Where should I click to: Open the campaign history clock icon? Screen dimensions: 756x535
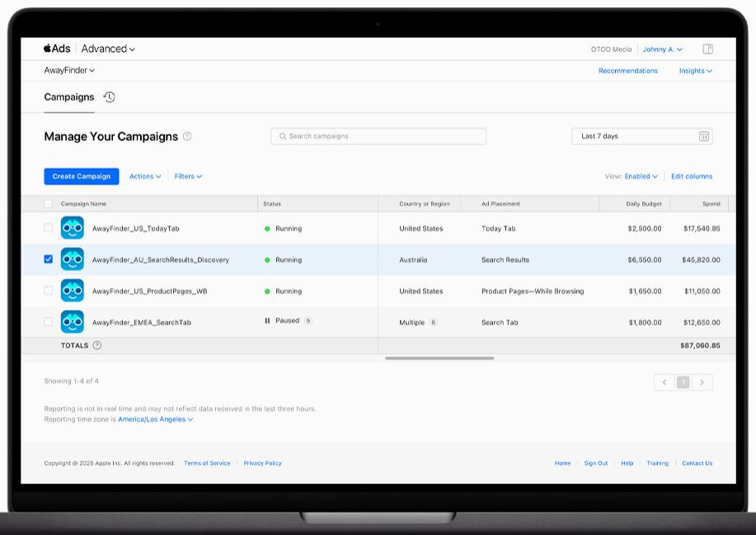110,97
